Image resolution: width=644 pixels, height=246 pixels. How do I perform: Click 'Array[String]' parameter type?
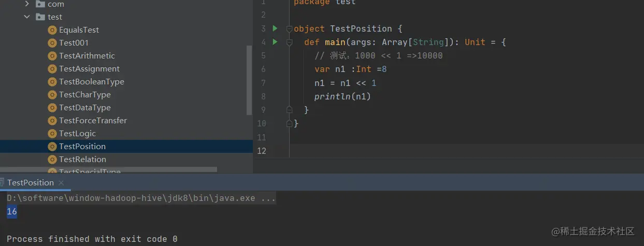coord(416,42)
